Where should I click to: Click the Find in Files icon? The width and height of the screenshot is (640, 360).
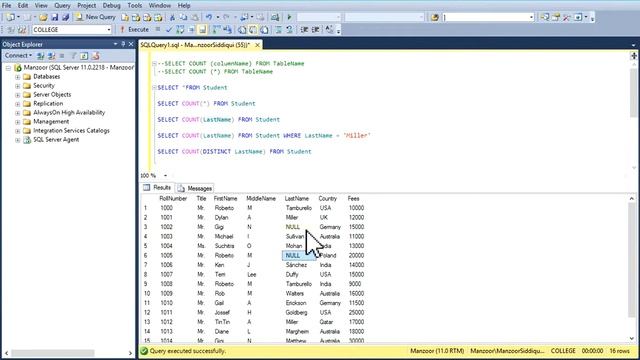pos(435,17)
